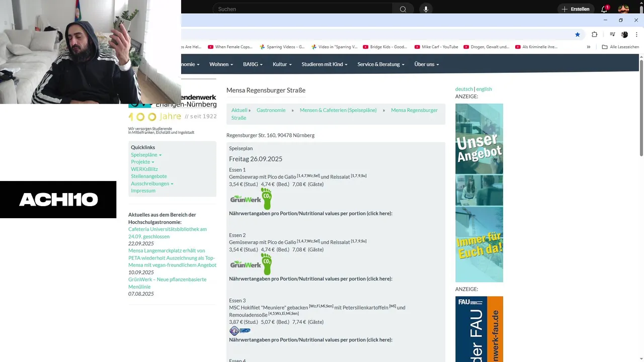Screen dimensions: 644x362
Task: Click the 'MSC Hokifilet "Meuniere" gebacken' dish text
Action: pyautogui.click(x=268, y=308)
